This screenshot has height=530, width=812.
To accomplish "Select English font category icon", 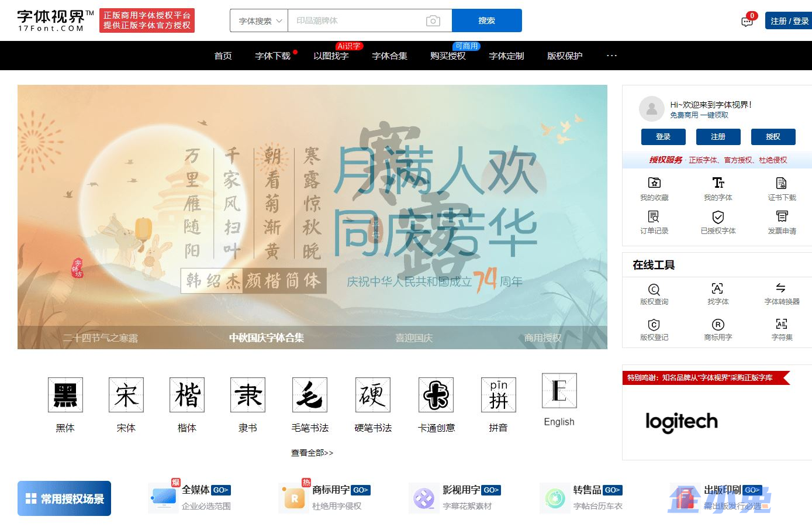I will click(x=559, y=391).
